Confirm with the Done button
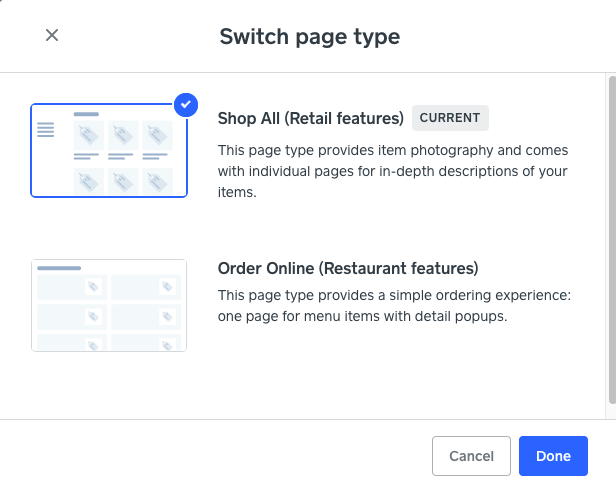This screenshot has height=488, width=616. point(553,456)
